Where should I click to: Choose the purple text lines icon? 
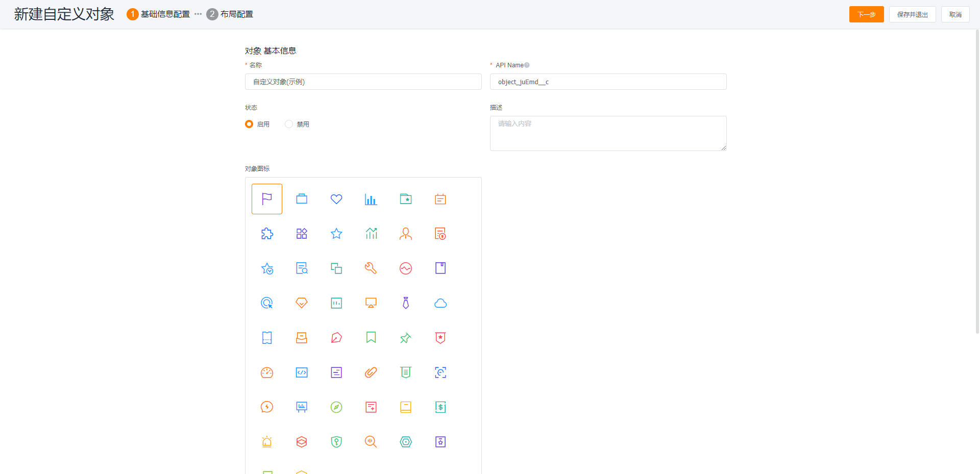336,372
